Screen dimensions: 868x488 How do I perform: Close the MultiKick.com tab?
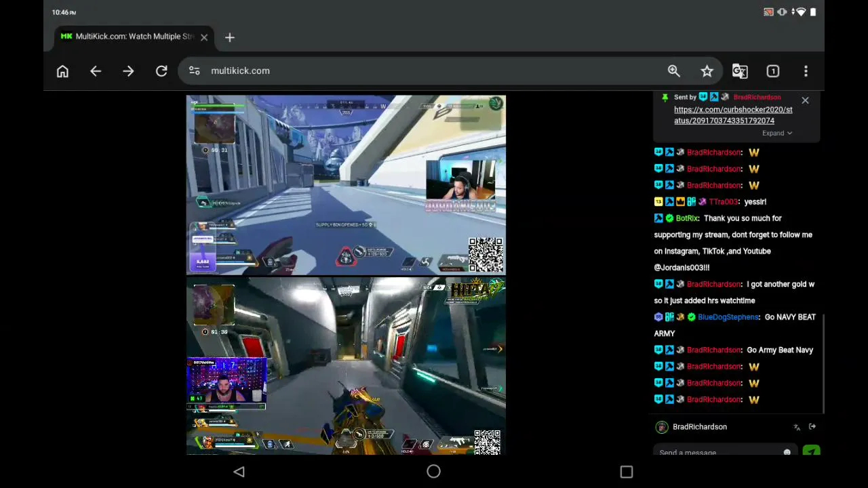pyautogui.click(x=204, y=37)
